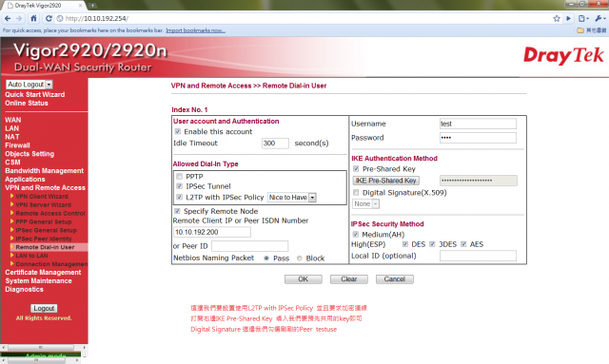The image size is (609, 364).
Task: Expand Bandwidth Management menu
Action: point(45,171)
